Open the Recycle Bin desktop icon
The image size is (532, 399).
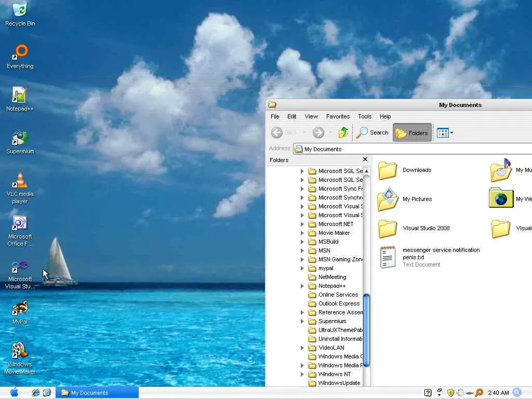[20, 14]
